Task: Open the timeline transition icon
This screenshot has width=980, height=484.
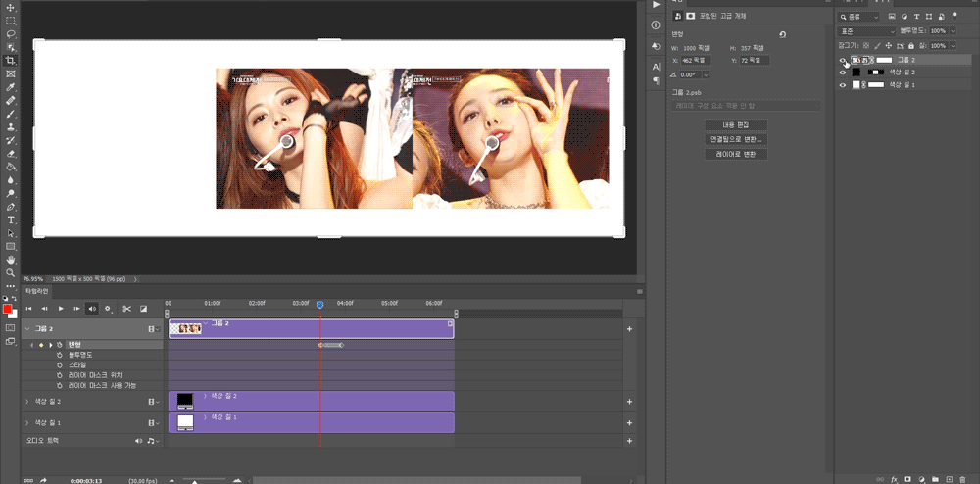Action: point(143,309)
